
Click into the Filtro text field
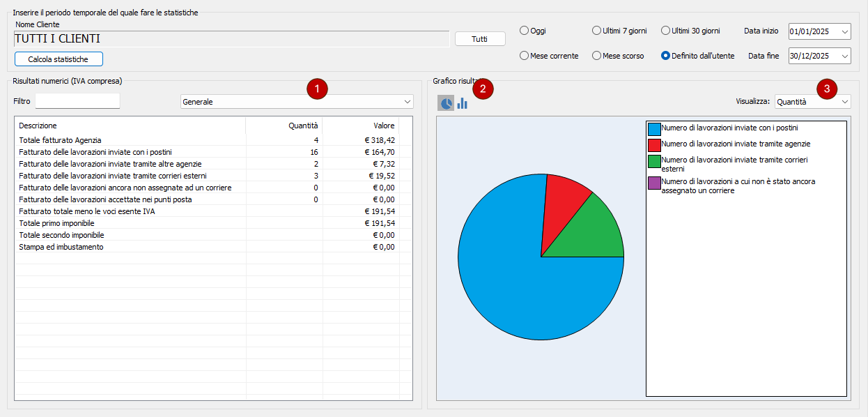(x=78, y=102)
